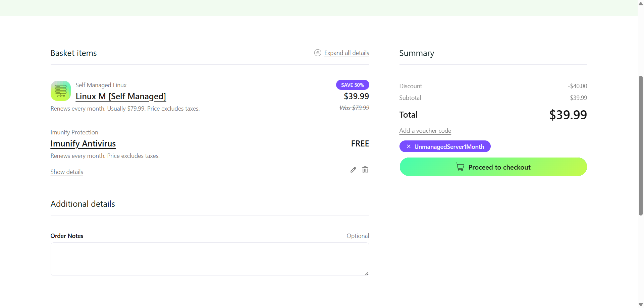Viewport: 644px width, 308px height.
Task: Focus the Order Notes text area
Action: (x=210, y=259)
